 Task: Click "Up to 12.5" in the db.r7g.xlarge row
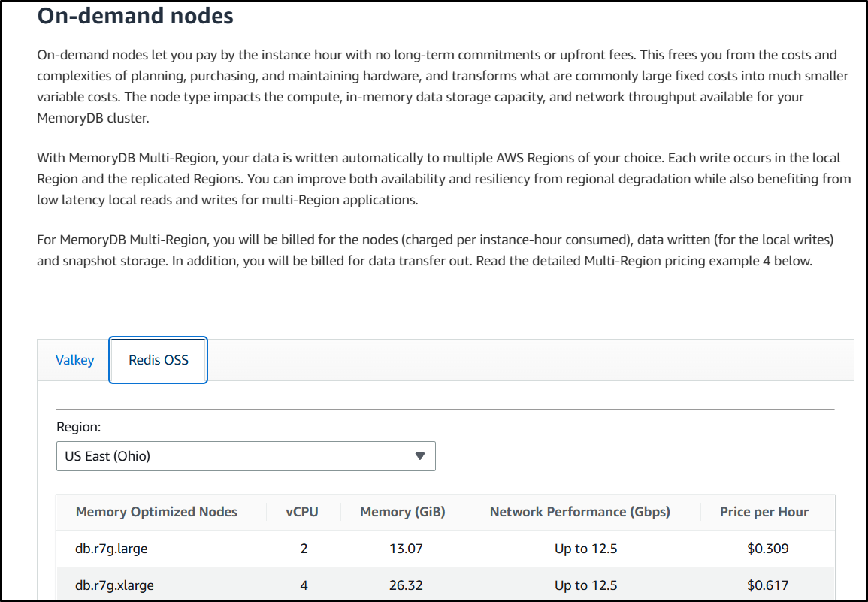[x=585, y=585]
